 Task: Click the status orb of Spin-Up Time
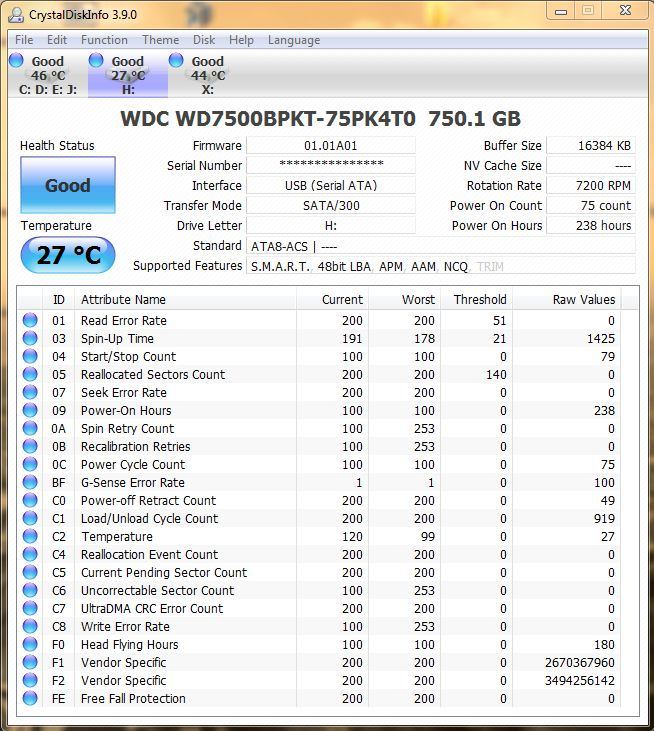click(30, 338)
